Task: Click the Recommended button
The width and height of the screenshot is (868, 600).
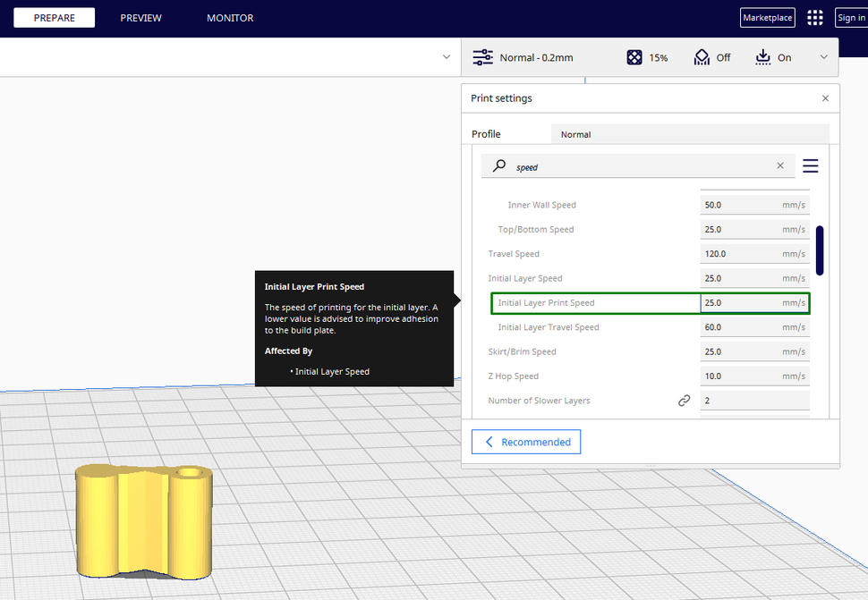Action: click(x=526, y=442)
